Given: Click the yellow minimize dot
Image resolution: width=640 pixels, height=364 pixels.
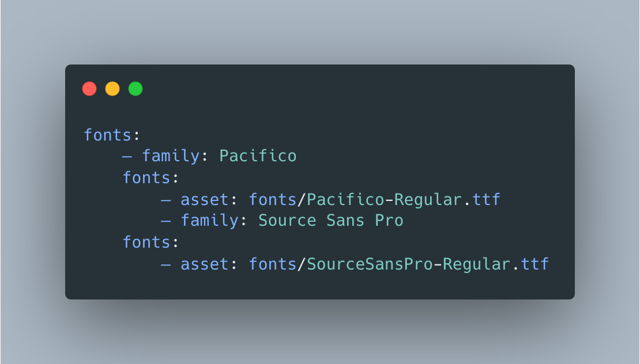Looking at the screenshot, I should point(112,89).
